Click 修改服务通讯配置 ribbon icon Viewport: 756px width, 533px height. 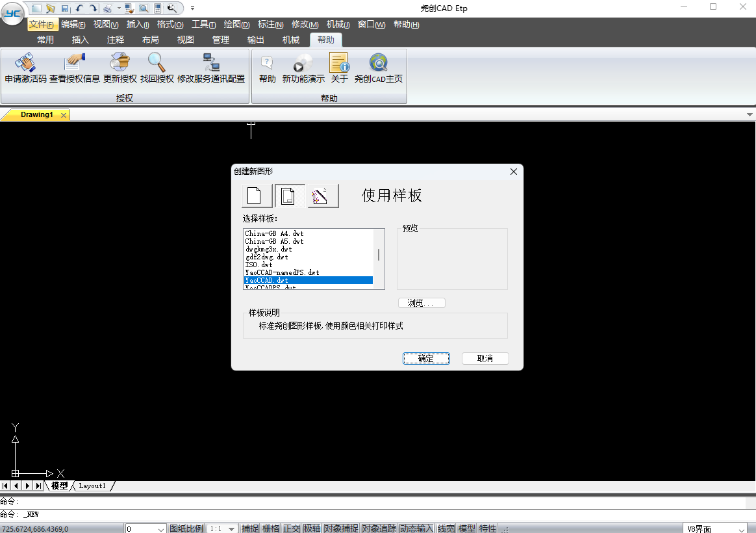coord(211,68)
